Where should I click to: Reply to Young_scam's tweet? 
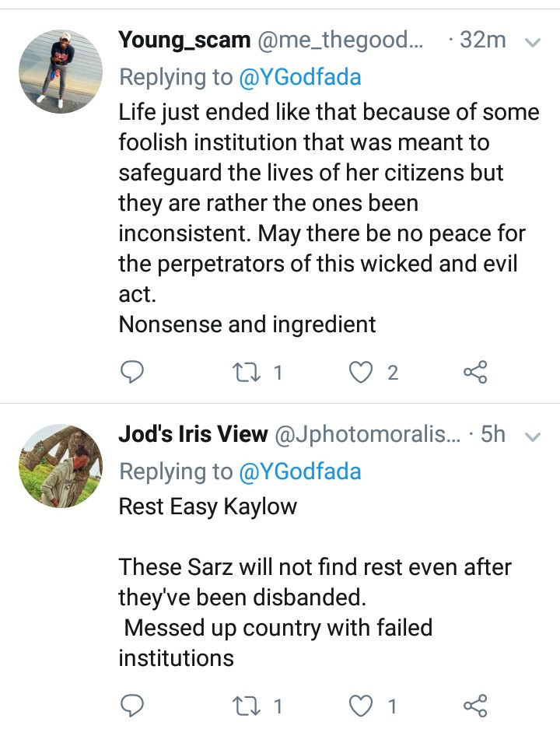pyautogui.click(x=133, y=373)
